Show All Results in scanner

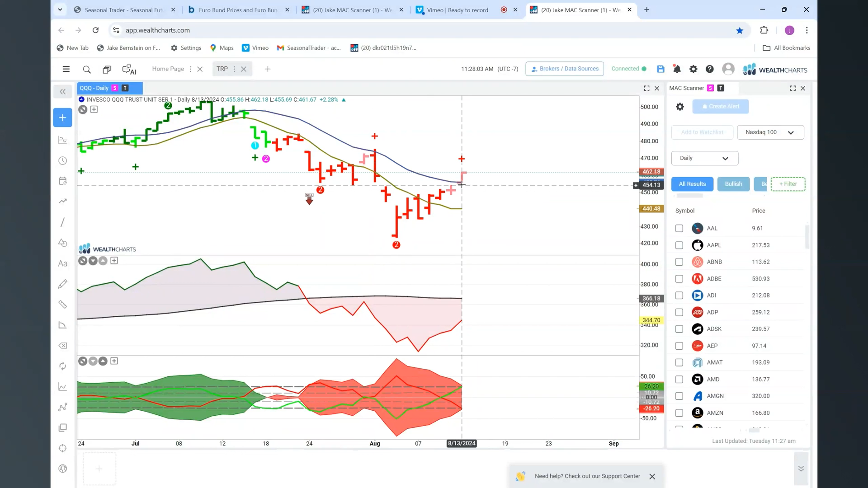click(692, 184)
